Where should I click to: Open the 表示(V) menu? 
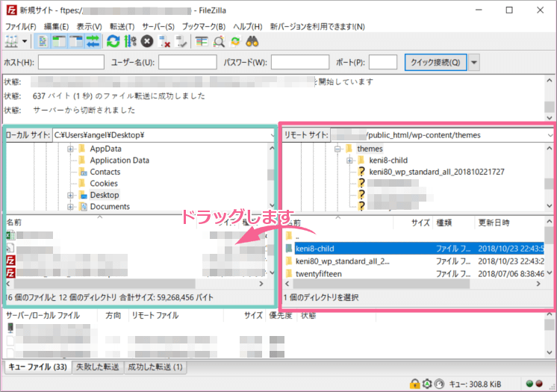coord(89,27)
